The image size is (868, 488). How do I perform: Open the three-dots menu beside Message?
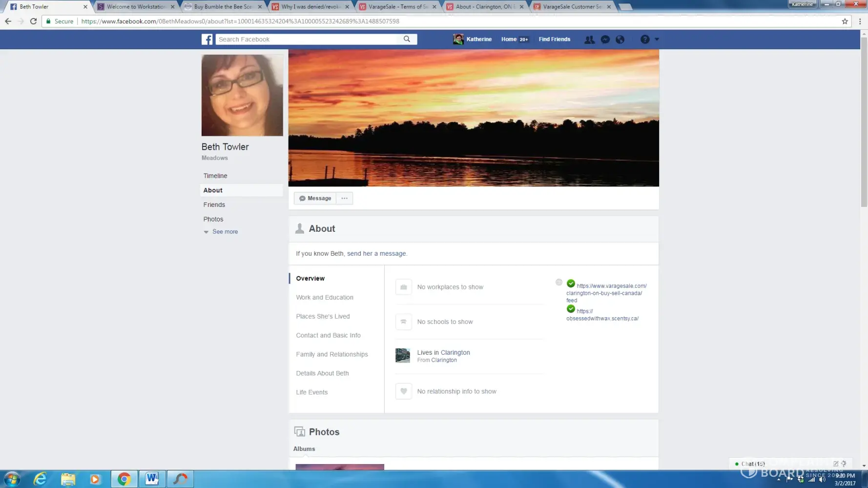pos(344,198)
